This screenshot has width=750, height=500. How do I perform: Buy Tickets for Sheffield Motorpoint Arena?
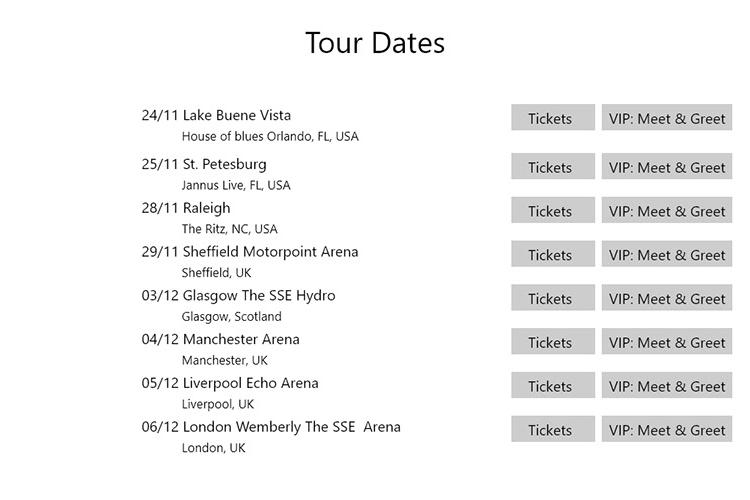(x=553, y=254)
